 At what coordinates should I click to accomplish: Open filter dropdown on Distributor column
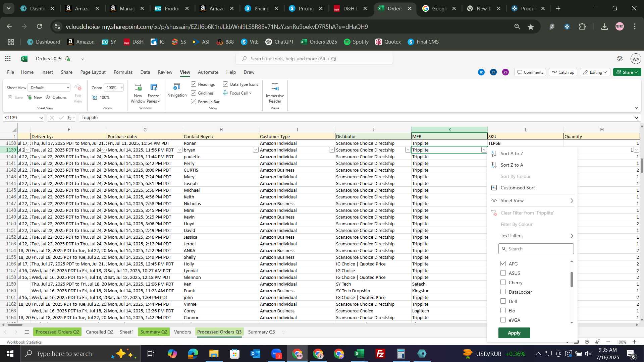pyautogui.click(x=408, y=150)
